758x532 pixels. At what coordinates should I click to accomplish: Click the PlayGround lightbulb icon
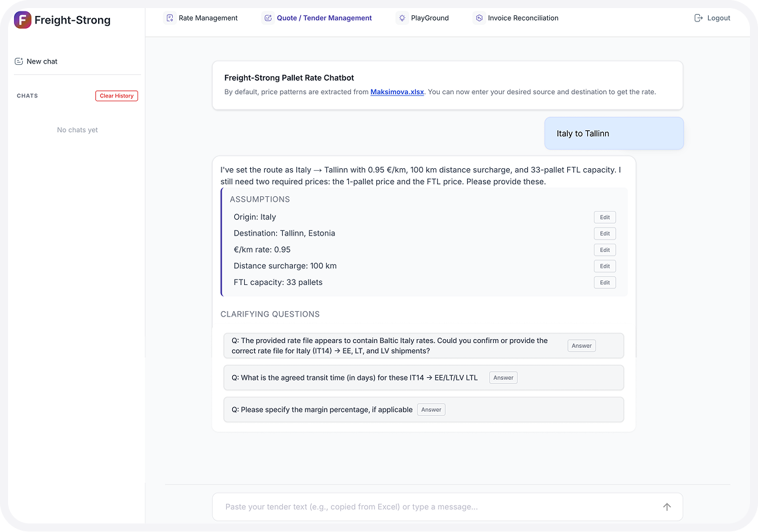coord(402,18)
